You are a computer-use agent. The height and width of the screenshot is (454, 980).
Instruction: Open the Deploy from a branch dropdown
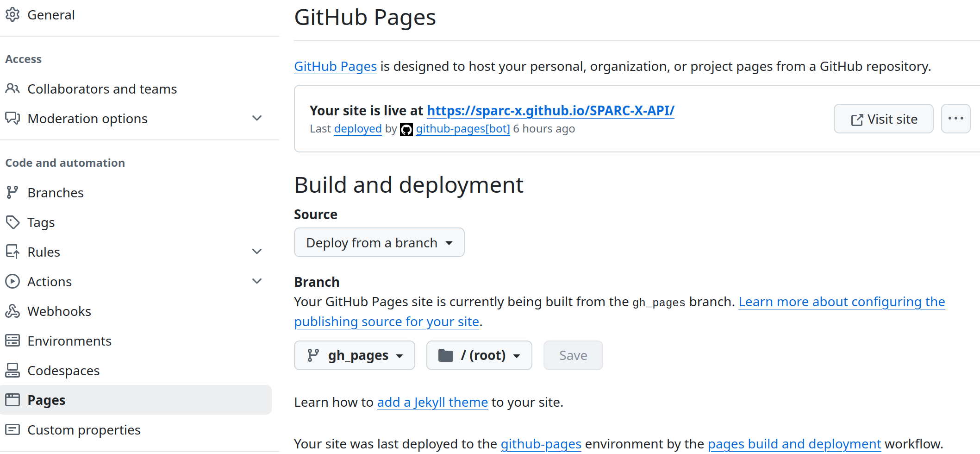pos(379,242)
